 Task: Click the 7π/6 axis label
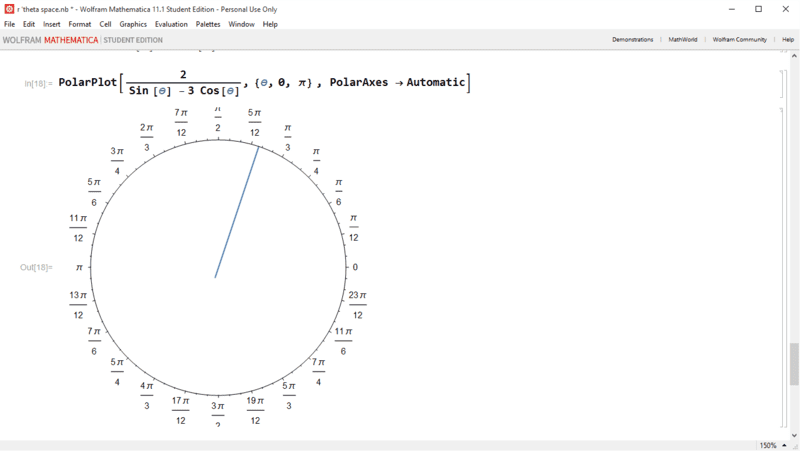click(x=94, y=341)
